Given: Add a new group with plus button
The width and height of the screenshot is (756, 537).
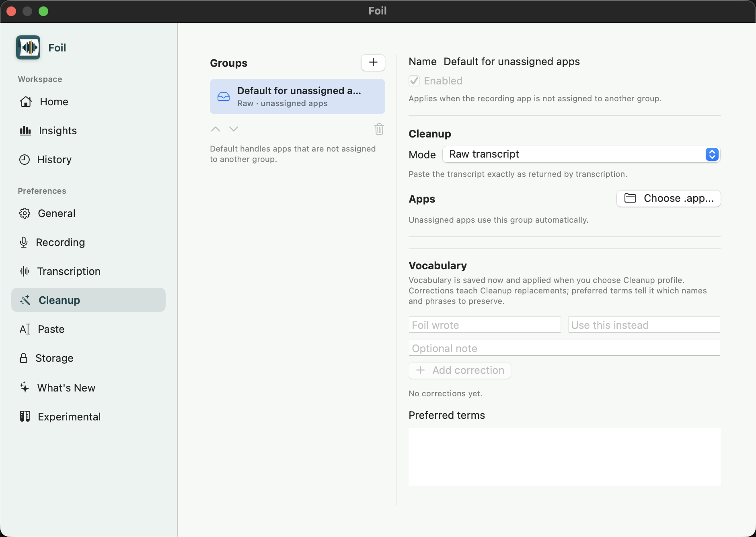Looking at the screenshot, I should [373, 63].
